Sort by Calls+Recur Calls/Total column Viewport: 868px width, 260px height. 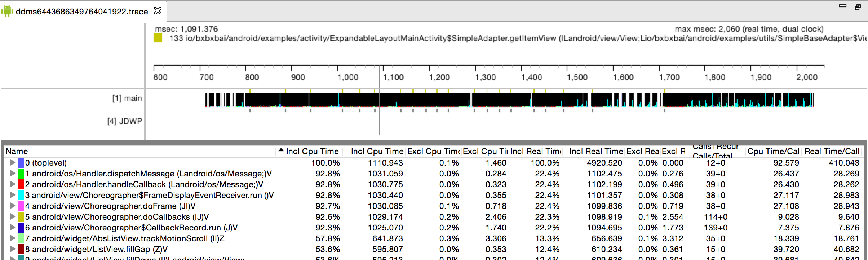(716, 151)
